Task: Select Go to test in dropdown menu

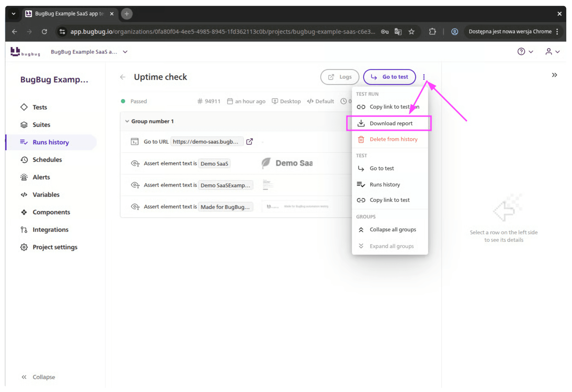Action: (x=390, y=168)
